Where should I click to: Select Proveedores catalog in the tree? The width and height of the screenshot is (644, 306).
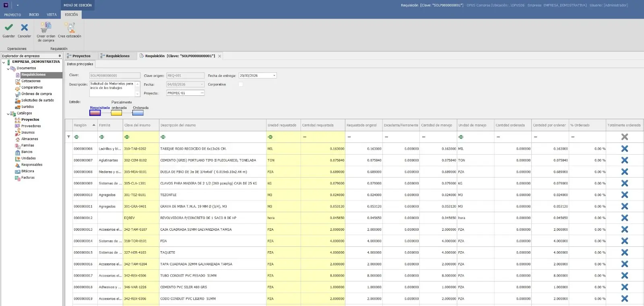coord(31,126)
